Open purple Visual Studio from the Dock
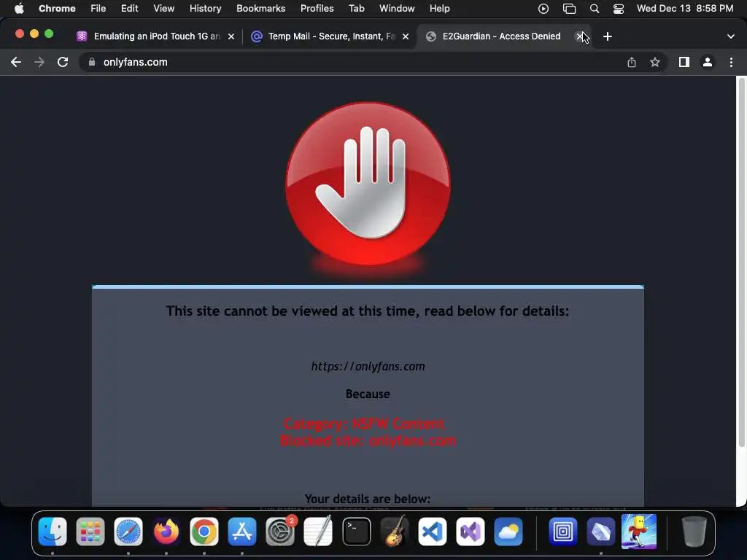 (471, 531)
